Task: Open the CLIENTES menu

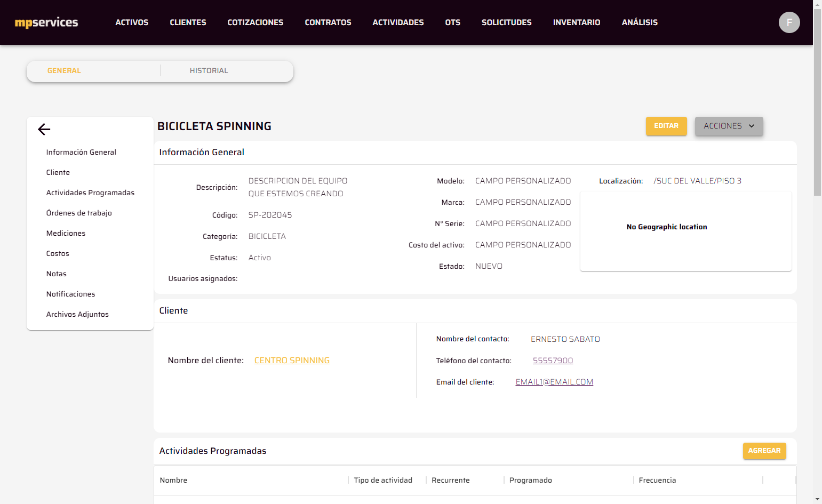Action: click(x=188, y=22)
